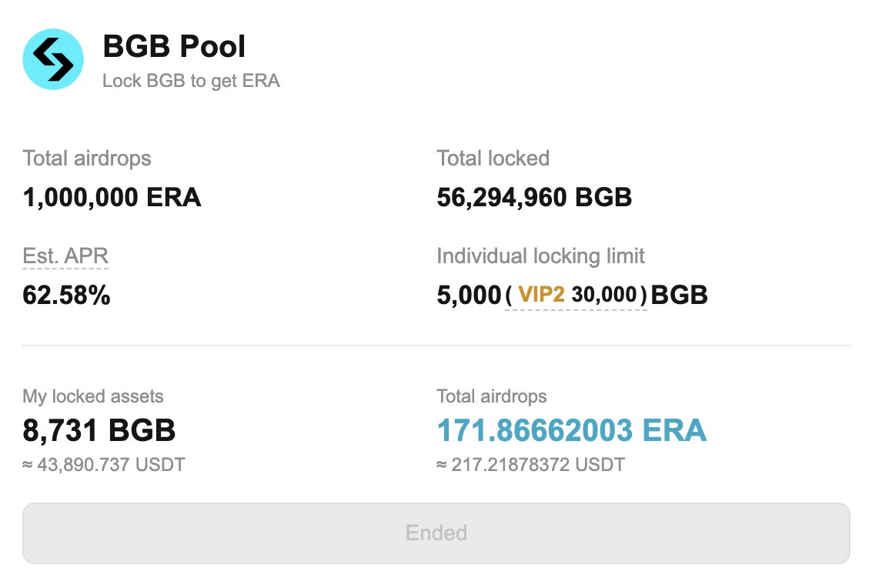The image size is (879, 588).
Task: Click the VIP2 30,000 locking limit tooltip
Action: 576,295
